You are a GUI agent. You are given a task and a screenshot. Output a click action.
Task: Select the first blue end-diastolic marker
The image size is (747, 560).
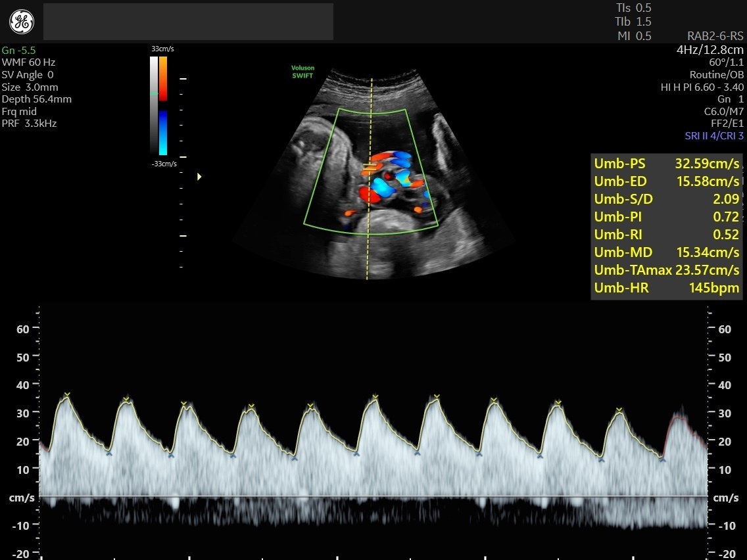tap(109, 453)
